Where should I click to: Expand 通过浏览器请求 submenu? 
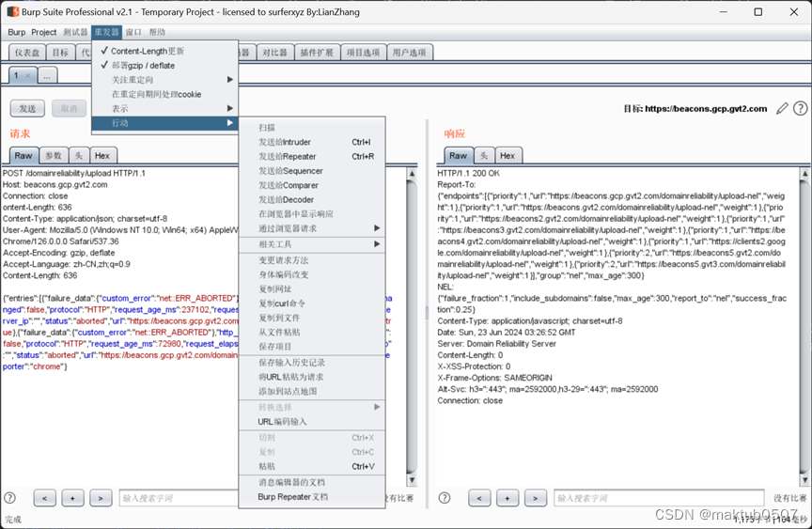point(312,228)
